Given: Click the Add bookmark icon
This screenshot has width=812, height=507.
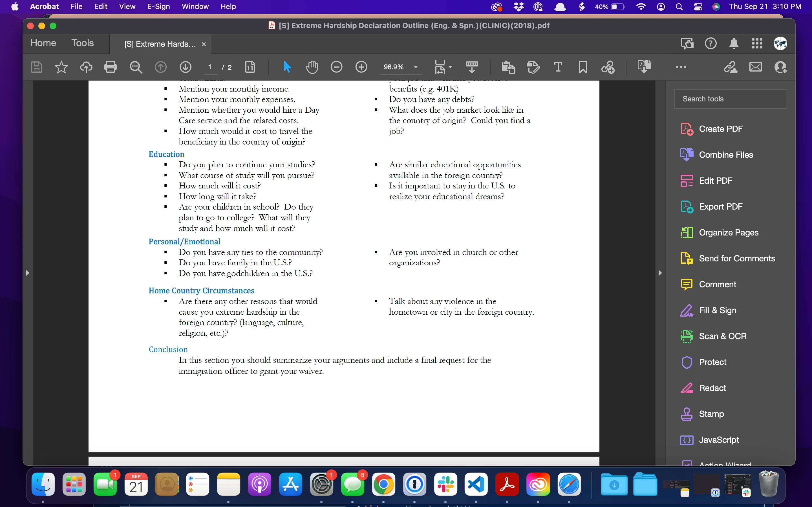Looking at the screenshot, I should [583, 67].
